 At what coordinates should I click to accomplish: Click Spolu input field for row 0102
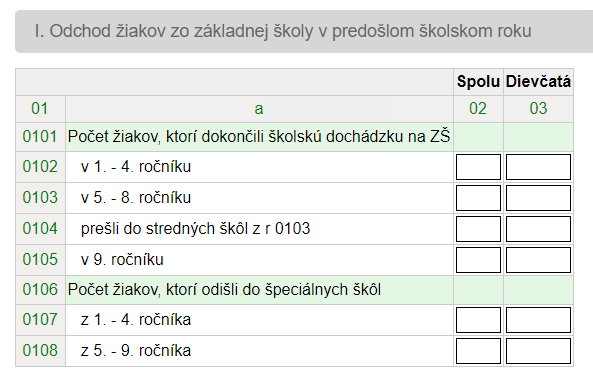478,167
